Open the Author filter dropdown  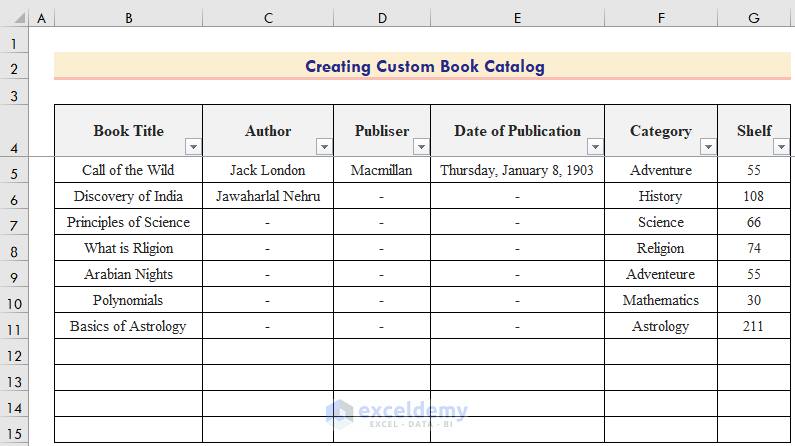tap(323, 147)
